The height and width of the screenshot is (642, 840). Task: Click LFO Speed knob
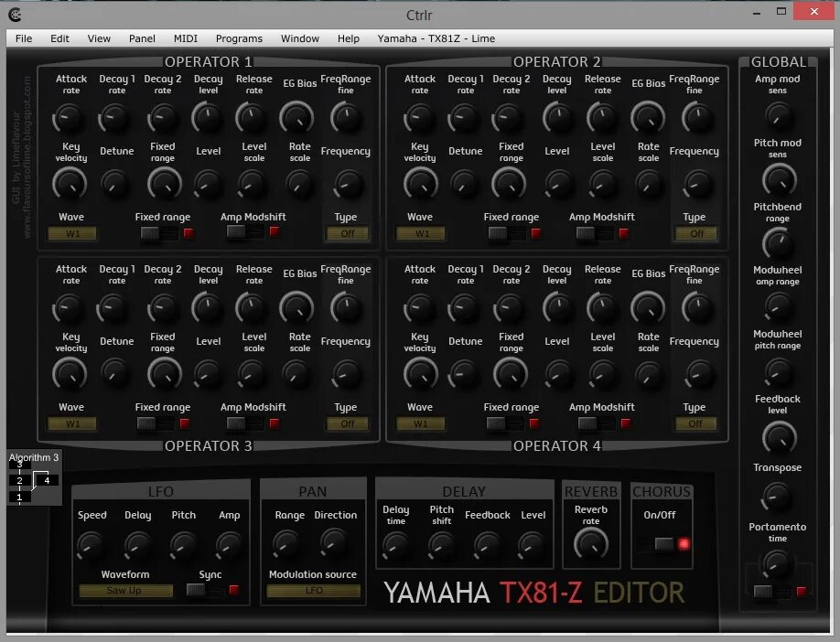tap(91, 546)
